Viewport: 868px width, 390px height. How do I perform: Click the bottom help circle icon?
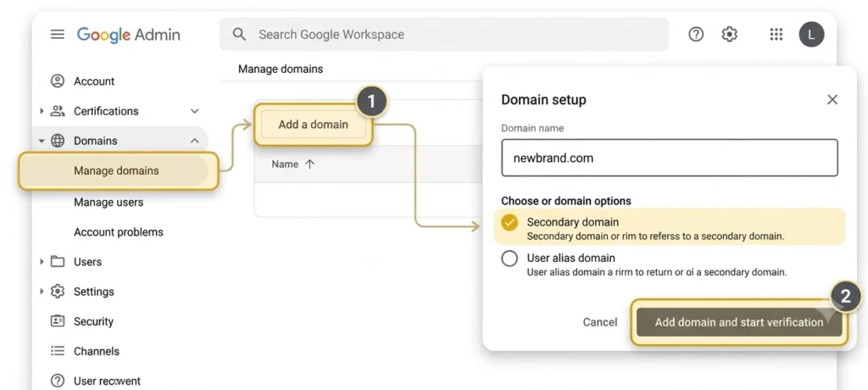[x=58, y=382]
